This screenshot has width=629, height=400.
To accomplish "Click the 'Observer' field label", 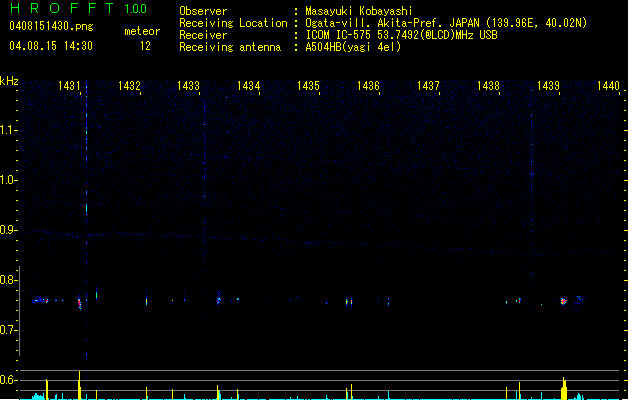I will coord(203,11).
